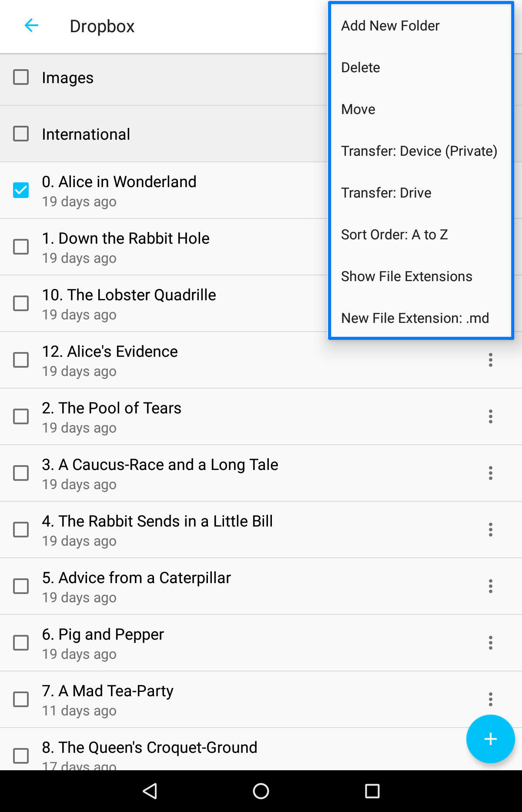Open overflow menu for 2. The Pool of Tears
The image size is (522, 812).
click(490, 416)
